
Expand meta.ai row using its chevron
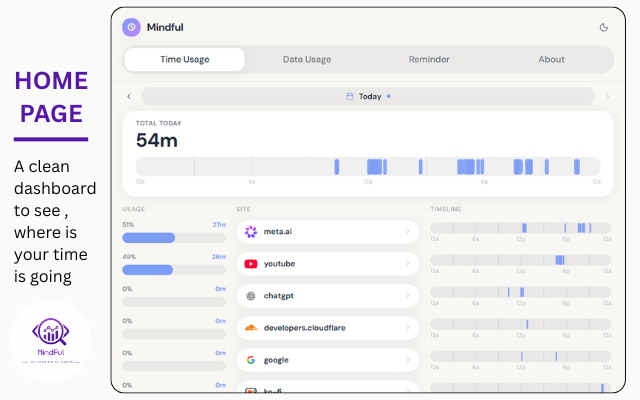407,232
